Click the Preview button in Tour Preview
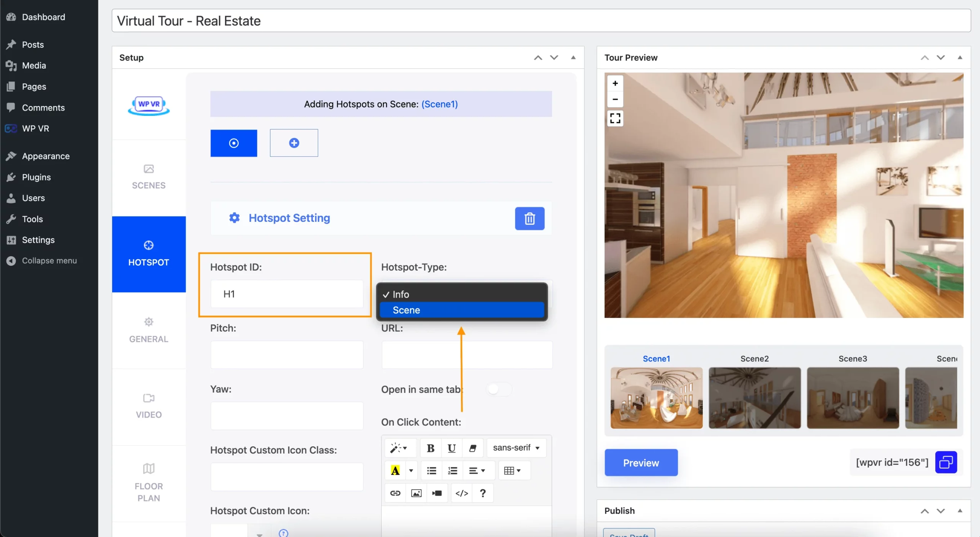Viewport: 980px width, 537px height. point(640,462)
